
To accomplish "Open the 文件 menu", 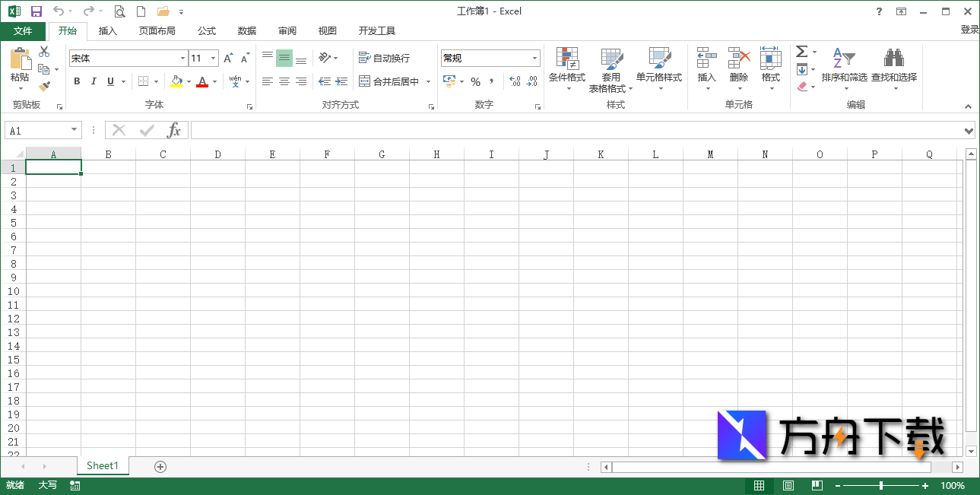I will pyautogui.click(x=24, y=31).
